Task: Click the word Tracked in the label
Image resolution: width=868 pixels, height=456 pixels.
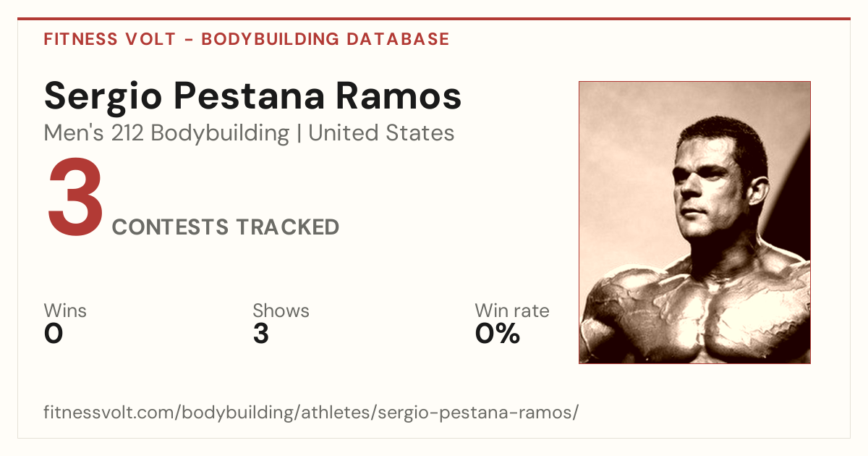Action: click(x=288, y=227)
